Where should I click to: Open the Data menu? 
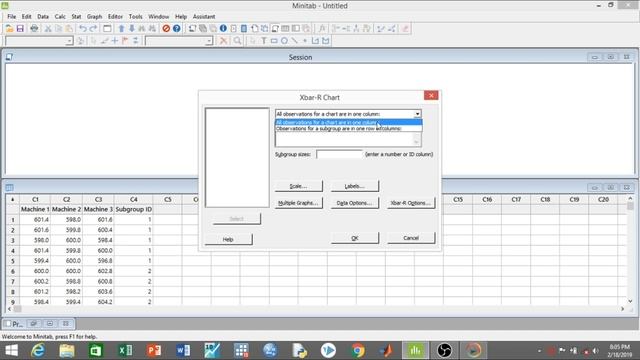[x=43, y=17]
